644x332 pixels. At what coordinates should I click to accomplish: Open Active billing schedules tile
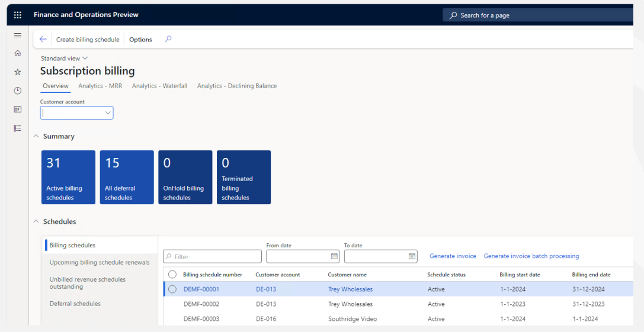(x=68, y=178)
